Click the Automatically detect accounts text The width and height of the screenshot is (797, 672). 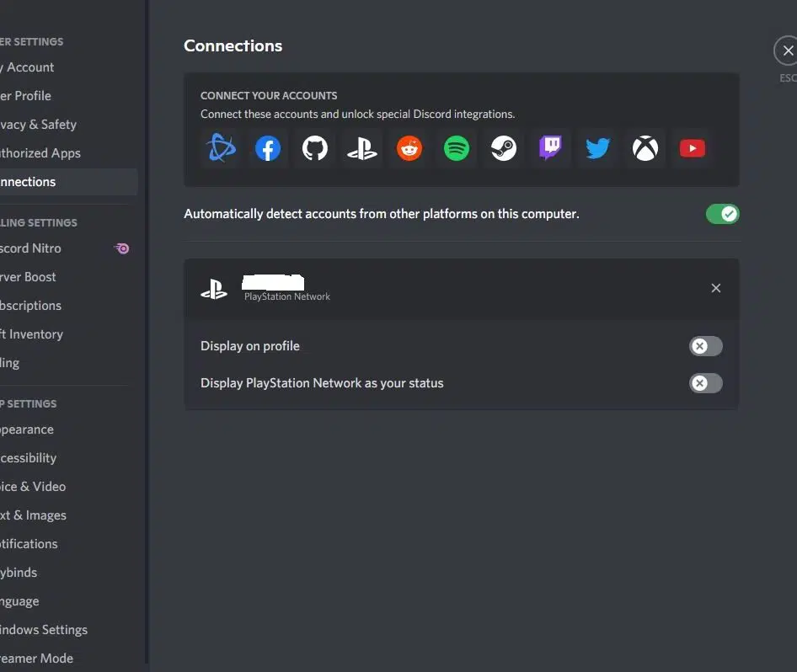(381, 214)
